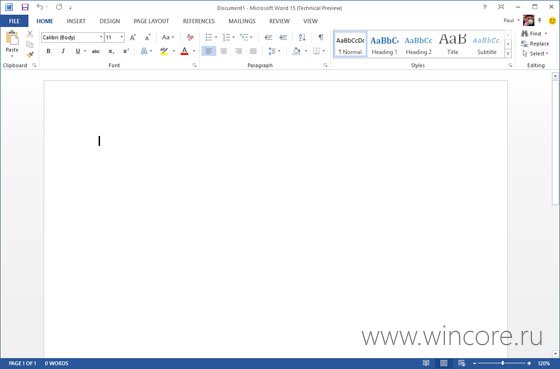This screenshot has height=369, width=560.
Task: Toggle superscript formatting
Action: click(126, 51)
